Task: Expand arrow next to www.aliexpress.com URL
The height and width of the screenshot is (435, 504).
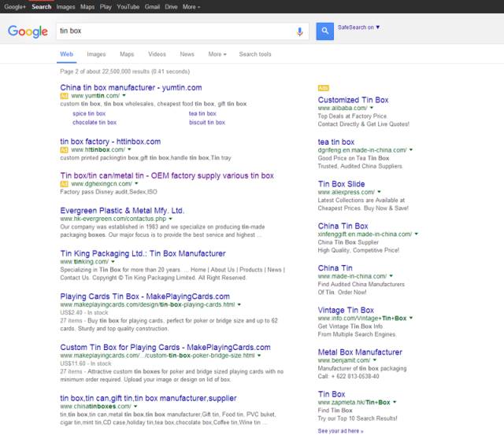Action: [x=379, y=192]
